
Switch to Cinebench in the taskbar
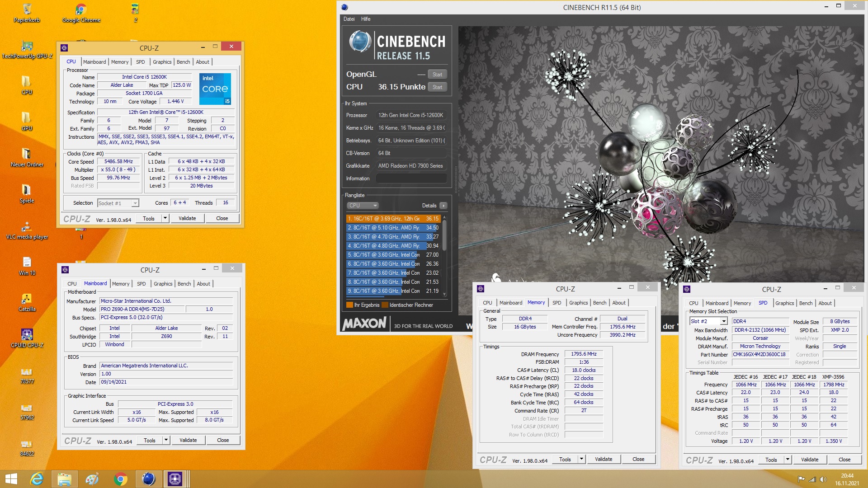[148, 479]
